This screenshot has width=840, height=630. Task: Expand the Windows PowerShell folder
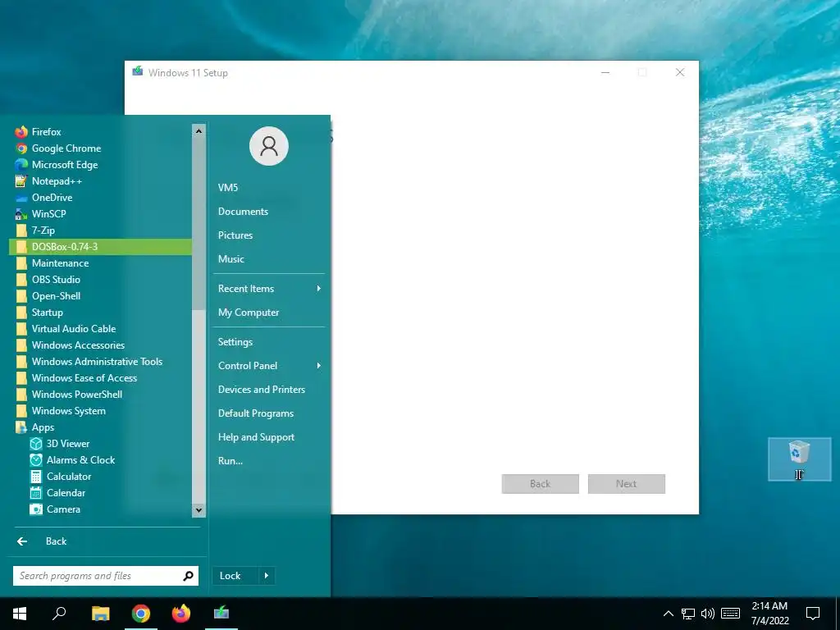pos(100,395)
